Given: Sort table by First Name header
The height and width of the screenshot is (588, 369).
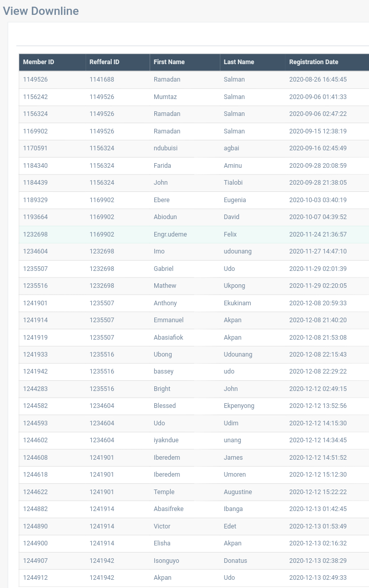Looking at the screenshot, I should [169, 62].
